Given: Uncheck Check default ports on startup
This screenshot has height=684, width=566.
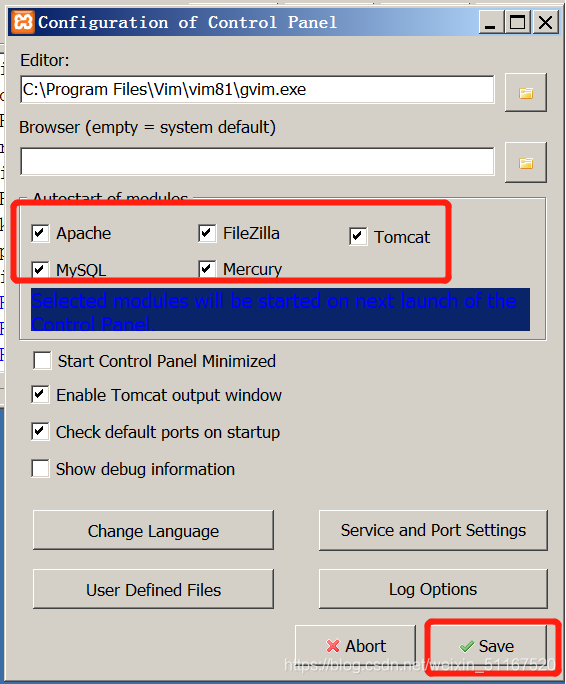Looking at the screenshot, I should [x=40, y=431].
